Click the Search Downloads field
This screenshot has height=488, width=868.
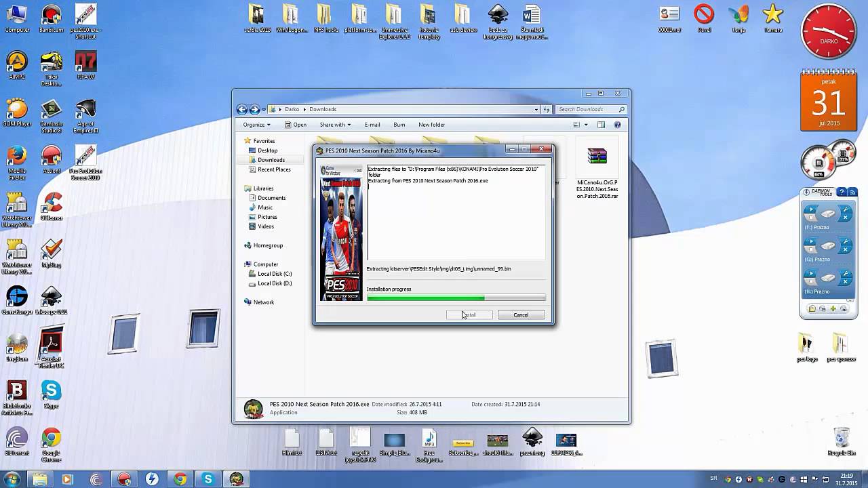(x=590, y=109)
